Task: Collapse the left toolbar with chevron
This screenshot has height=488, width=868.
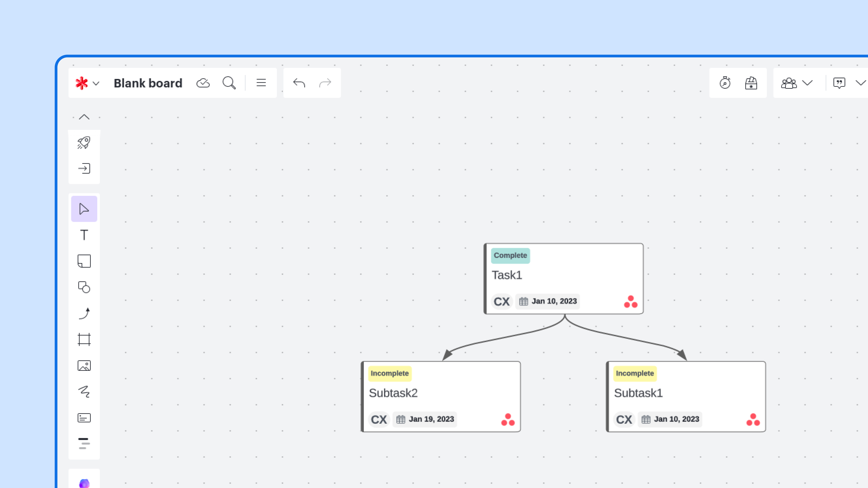Action: point(84,117)
